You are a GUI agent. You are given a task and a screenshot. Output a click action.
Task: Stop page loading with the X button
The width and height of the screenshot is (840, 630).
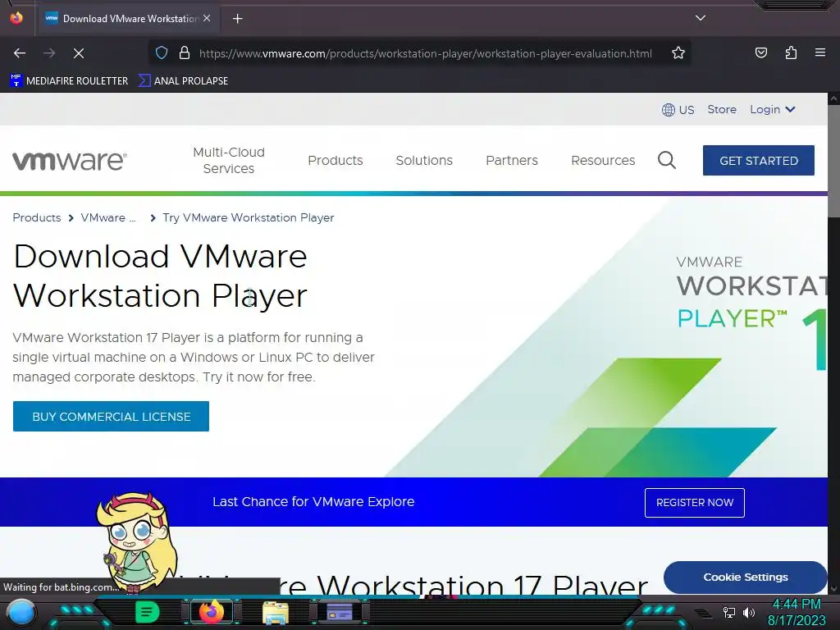[x=79, y=53]
